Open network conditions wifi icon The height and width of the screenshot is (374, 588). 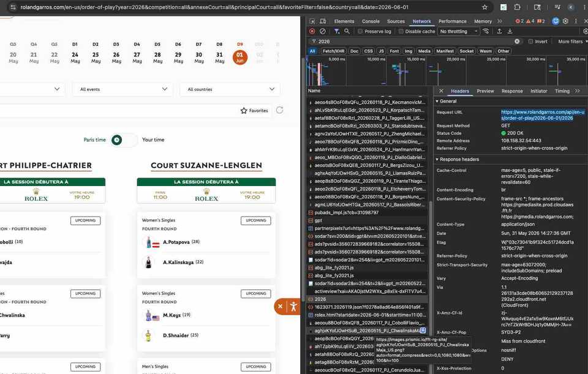[x=486, y=31]
